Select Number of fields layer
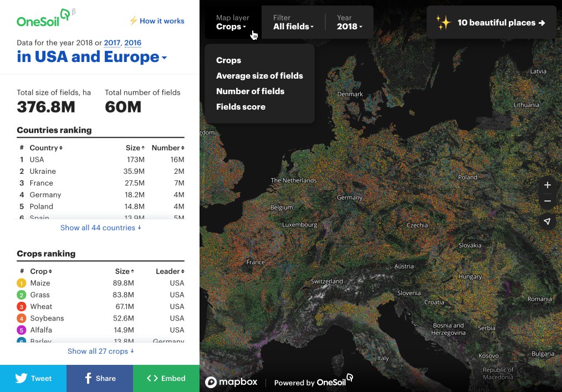562x392 pixels. point(250,91)
